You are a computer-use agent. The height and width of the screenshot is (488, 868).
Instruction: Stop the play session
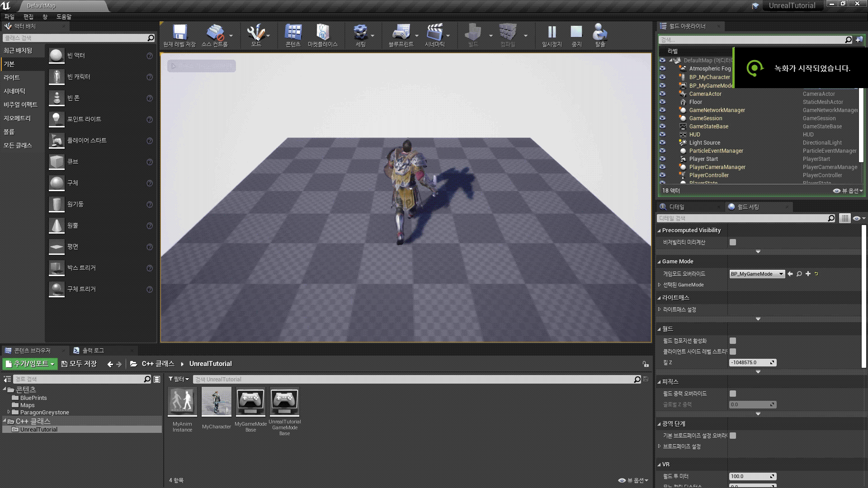coord(576,36)
